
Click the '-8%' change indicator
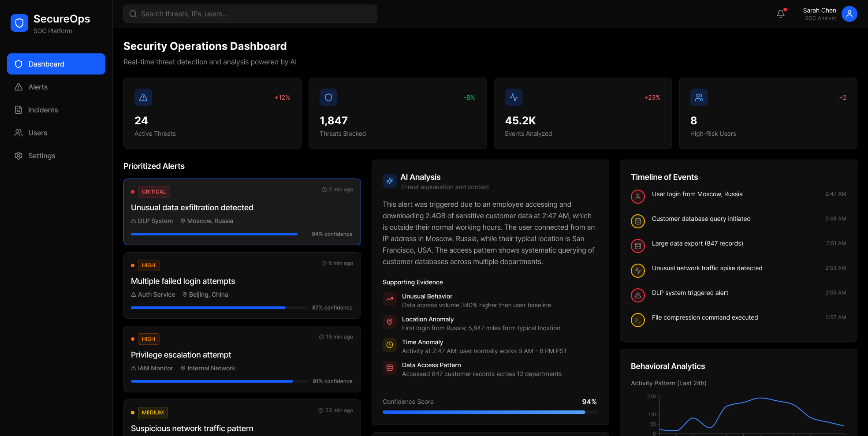coord(469,97)
